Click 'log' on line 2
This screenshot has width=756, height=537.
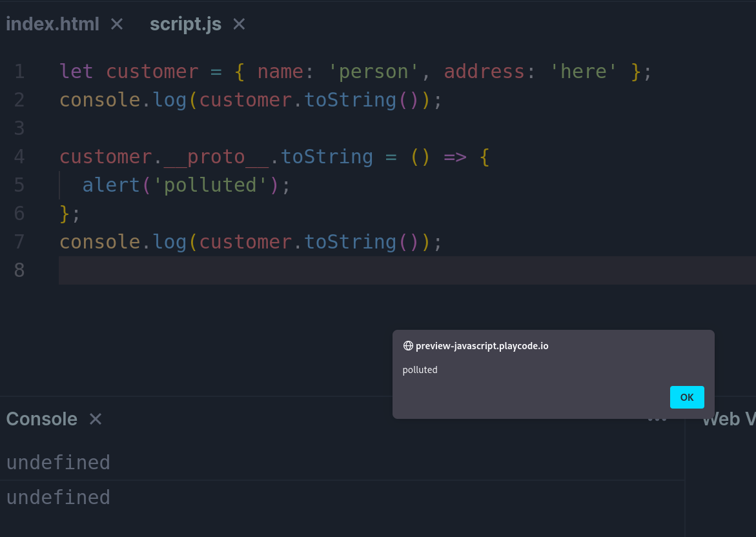click(169, 100)
